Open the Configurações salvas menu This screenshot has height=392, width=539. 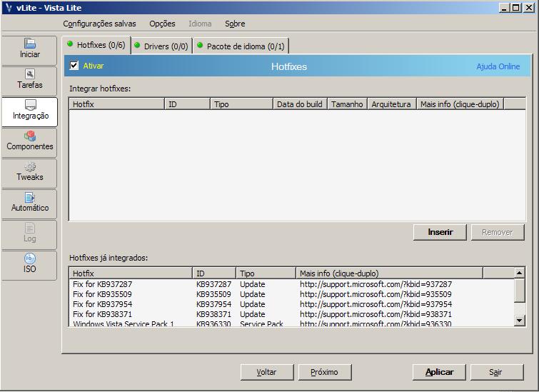click(x=99, y=24)
